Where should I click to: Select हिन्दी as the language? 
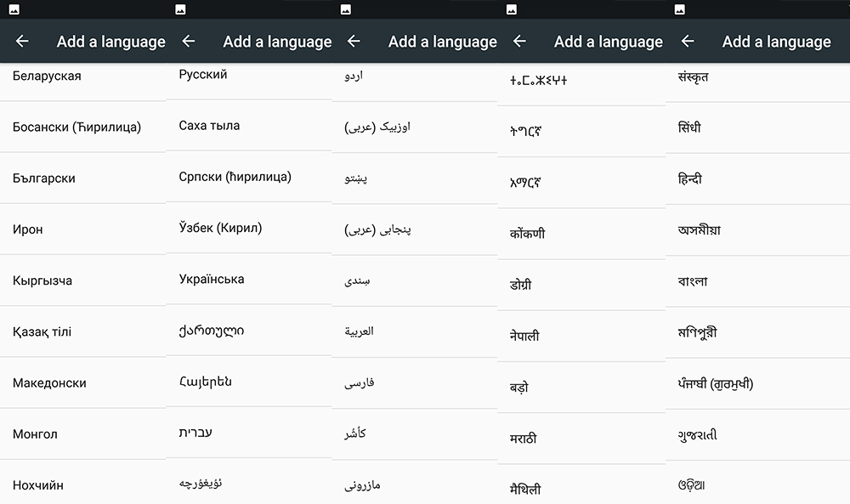tap(689, 179)
